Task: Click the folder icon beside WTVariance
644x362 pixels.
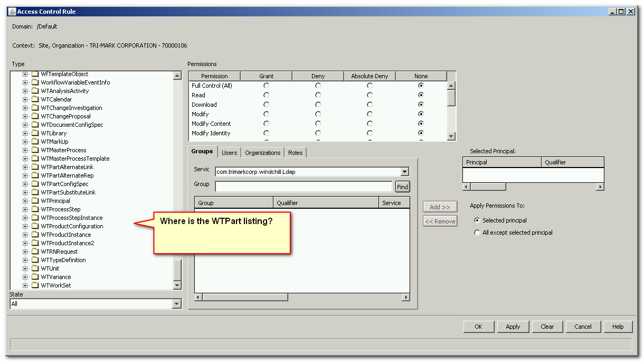Action: [x=35, y=277]
